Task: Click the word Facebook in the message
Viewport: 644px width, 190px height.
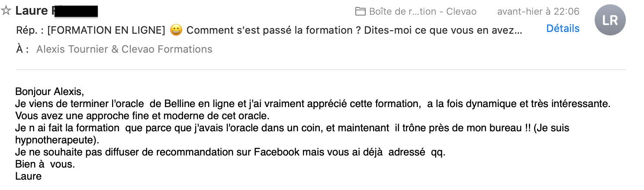Action: point(275,152)
